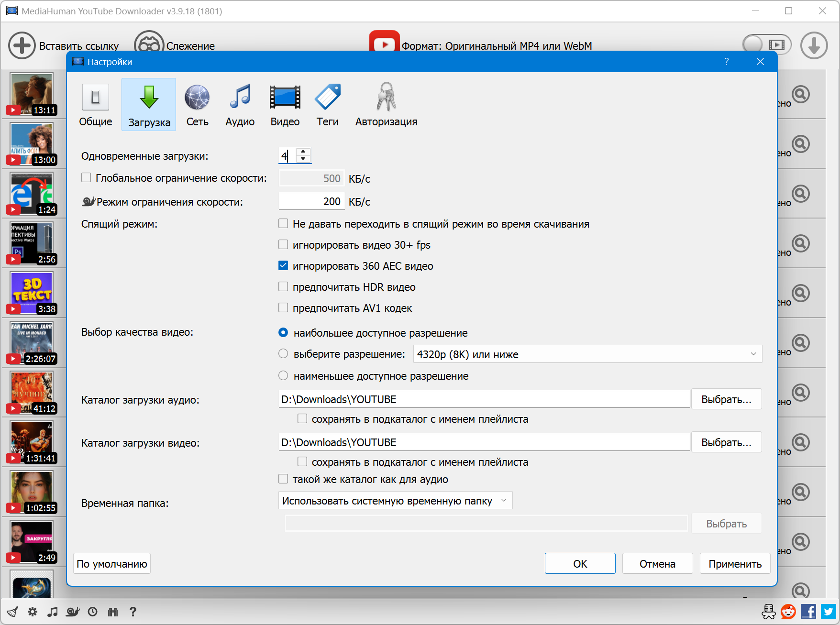
Task: Toggle the snail speed-limit icon in status bar
Action: [x=73, y=612]
